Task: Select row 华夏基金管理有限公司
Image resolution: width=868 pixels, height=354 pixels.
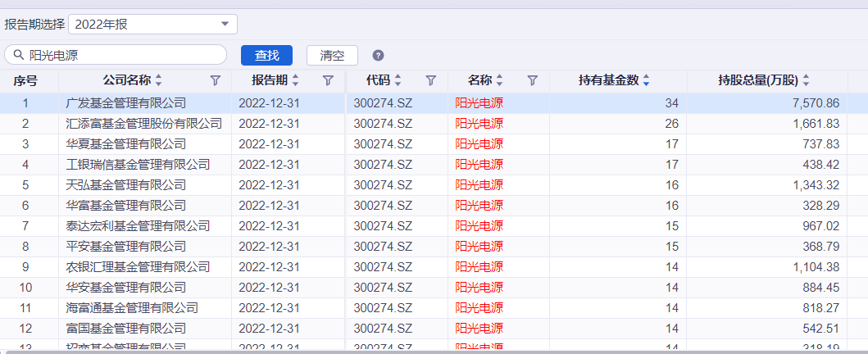Action: pos(434,144)
